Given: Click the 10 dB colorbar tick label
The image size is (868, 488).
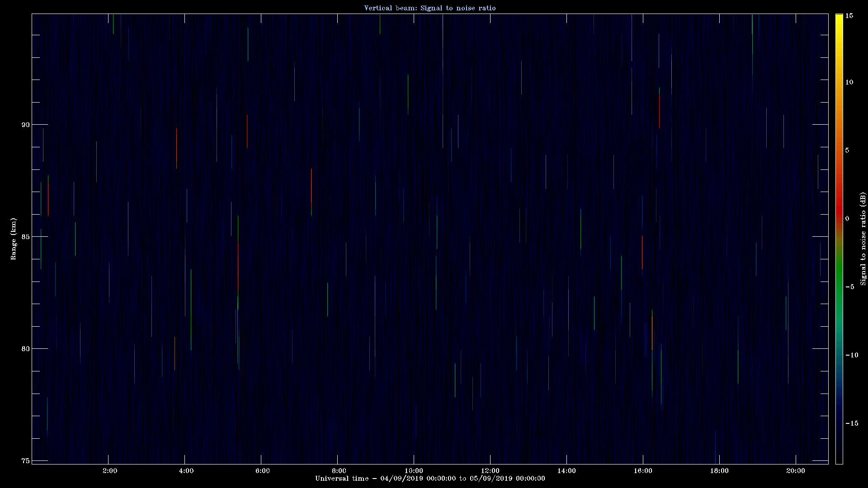Looking at the screenshot, I should 849,82.
